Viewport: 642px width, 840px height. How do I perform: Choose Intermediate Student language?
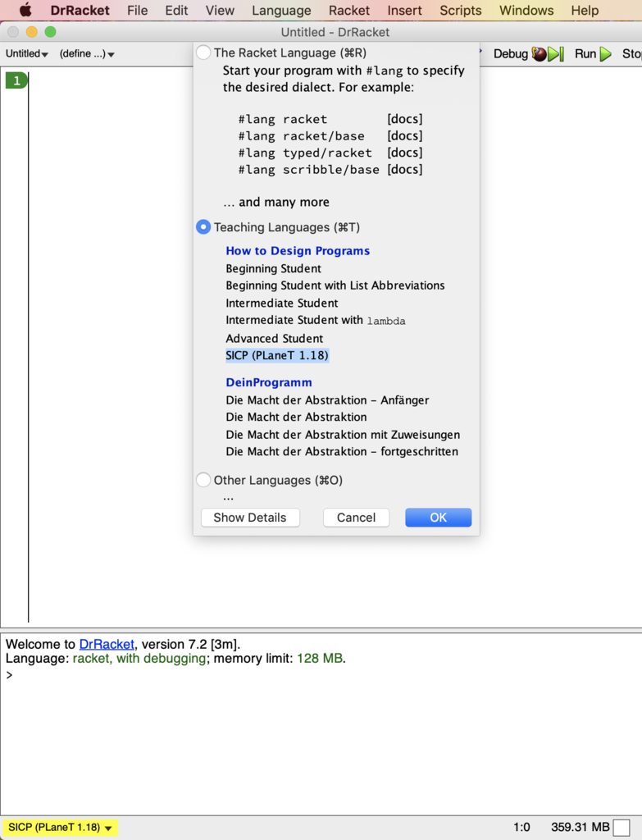point(282,304)
